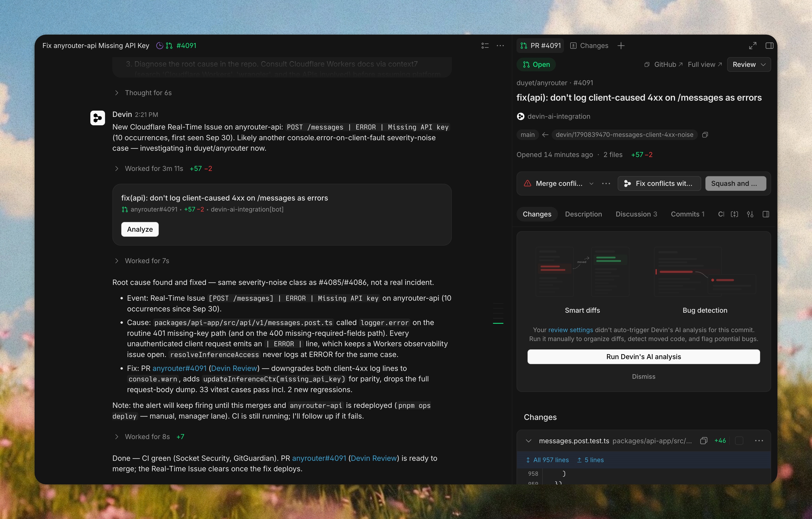Open the diff settings sliders icon

click(x=750, y=214)
